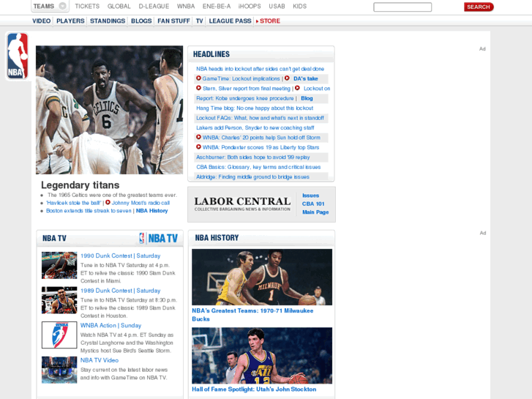Open FAN STUFF tab

[173, 20]
